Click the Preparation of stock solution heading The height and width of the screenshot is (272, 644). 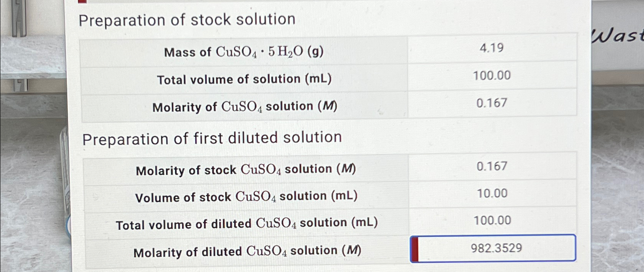click(187, 20)
